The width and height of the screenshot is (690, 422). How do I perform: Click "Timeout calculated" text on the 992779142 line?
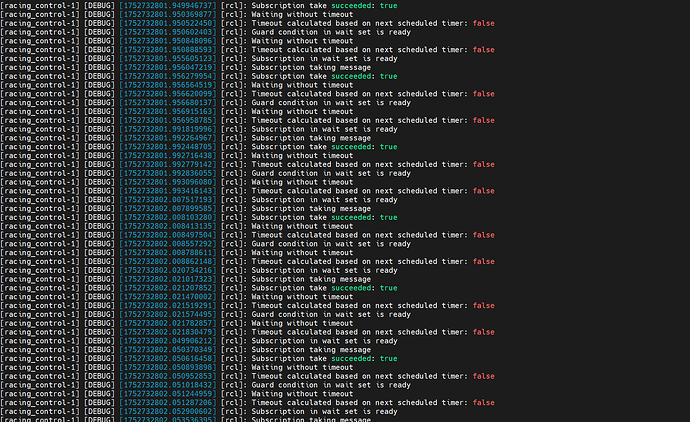coord(289,164)
